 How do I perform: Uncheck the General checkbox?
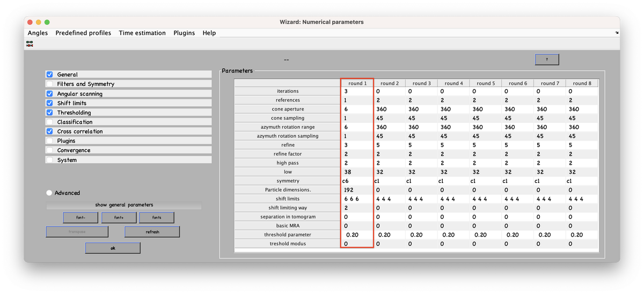(x=50, y=75)
